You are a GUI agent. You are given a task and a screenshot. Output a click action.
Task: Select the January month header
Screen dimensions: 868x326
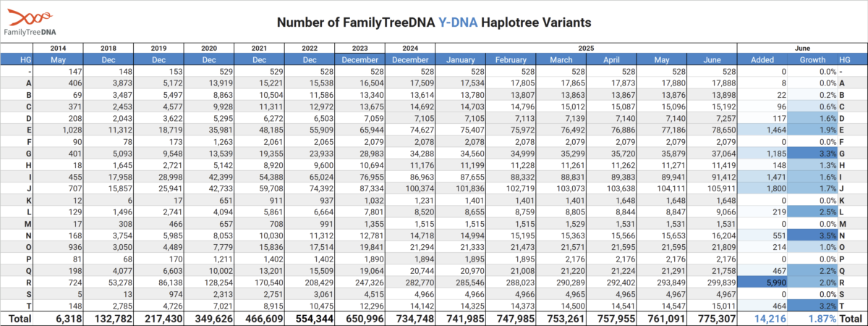pyautogui.click(x=461, y=59)
